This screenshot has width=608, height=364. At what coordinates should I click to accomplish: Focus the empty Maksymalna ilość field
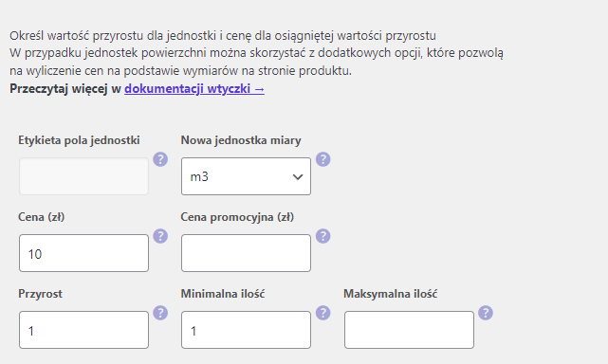coord(409,330)
